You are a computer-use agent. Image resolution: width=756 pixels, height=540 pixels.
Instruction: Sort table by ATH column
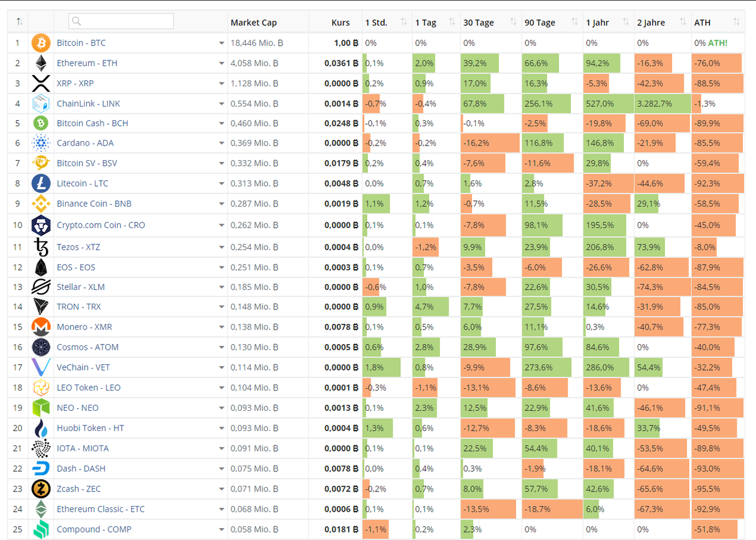coord(737,22)
